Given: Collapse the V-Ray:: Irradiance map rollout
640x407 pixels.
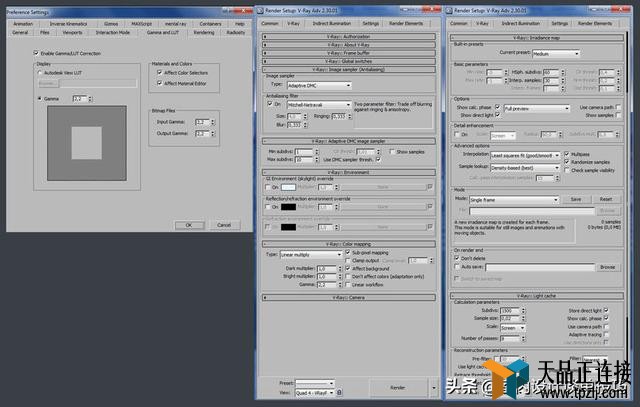Looking at the screenshot, I should click(537, 38).
